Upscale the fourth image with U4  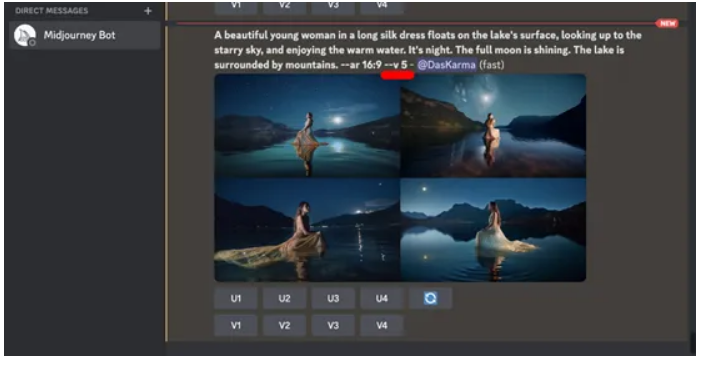click(x=381, y=298)
